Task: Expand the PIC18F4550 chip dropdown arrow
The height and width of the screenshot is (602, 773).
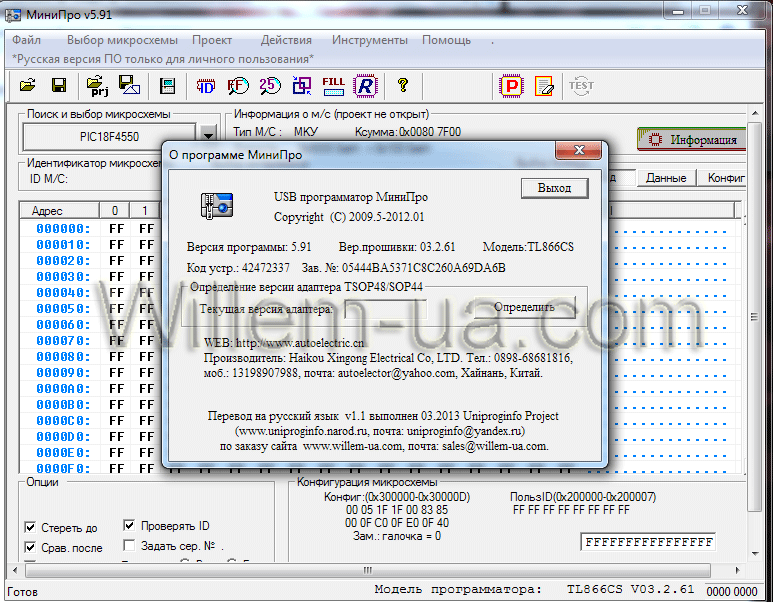Action: pos(209,135)
